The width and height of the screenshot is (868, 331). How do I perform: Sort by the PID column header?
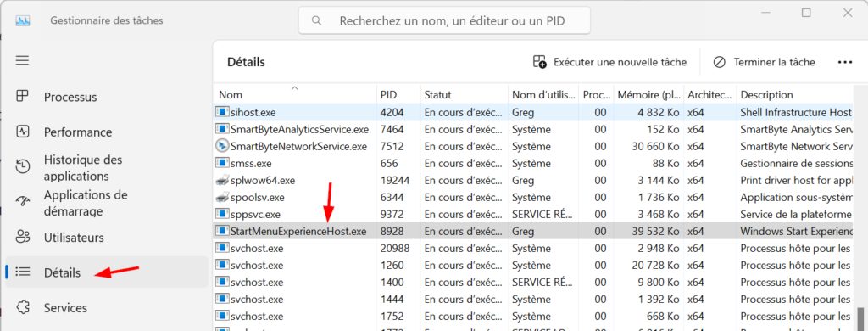click(398, 94)
